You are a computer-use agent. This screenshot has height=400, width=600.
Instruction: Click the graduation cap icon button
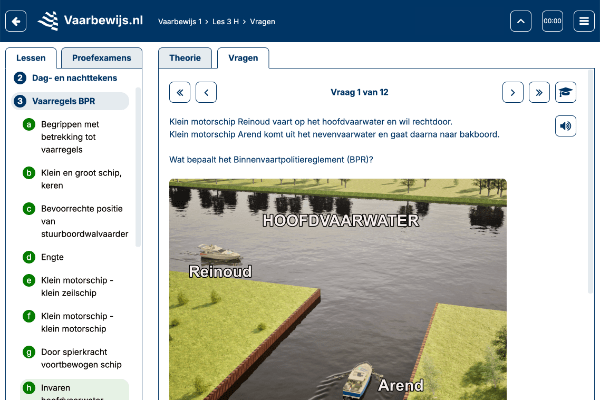[567, 92]
